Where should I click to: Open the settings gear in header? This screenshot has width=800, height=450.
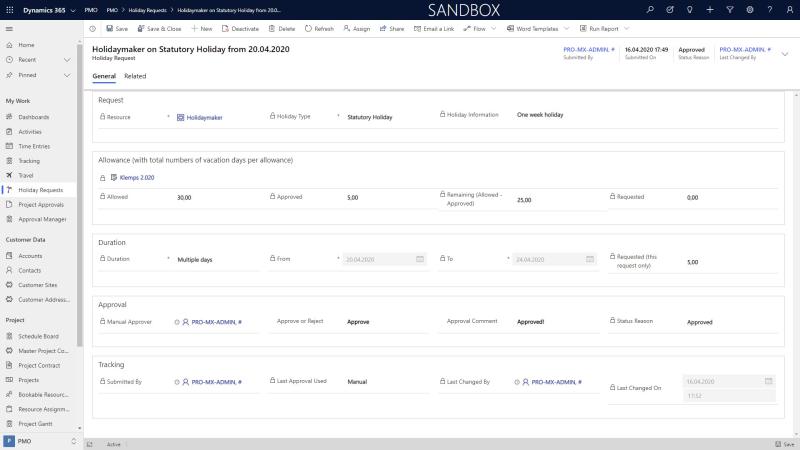click(x=750, y=9)
